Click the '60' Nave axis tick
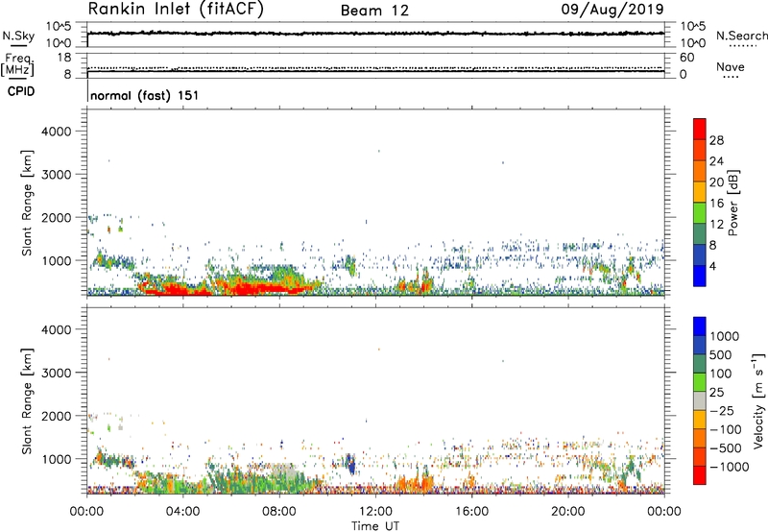Screen dimensions: 768x532 point(687,58)
